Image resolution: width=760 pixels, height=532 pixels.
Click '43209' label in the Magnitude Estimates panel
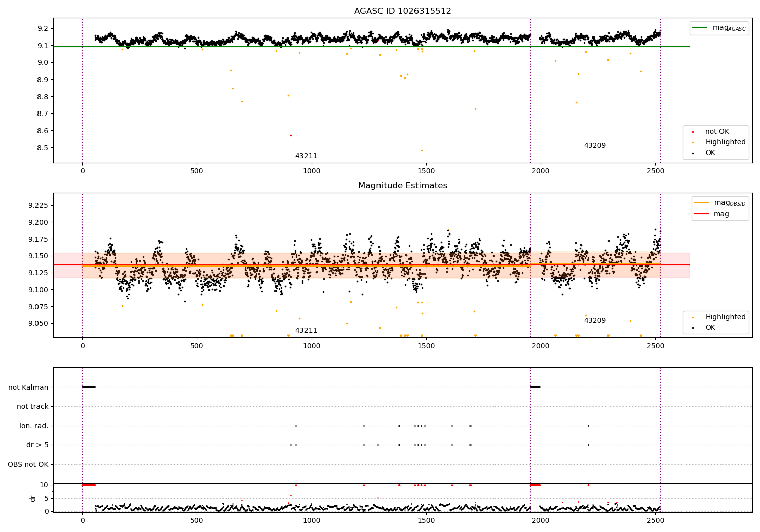[595, 320]
